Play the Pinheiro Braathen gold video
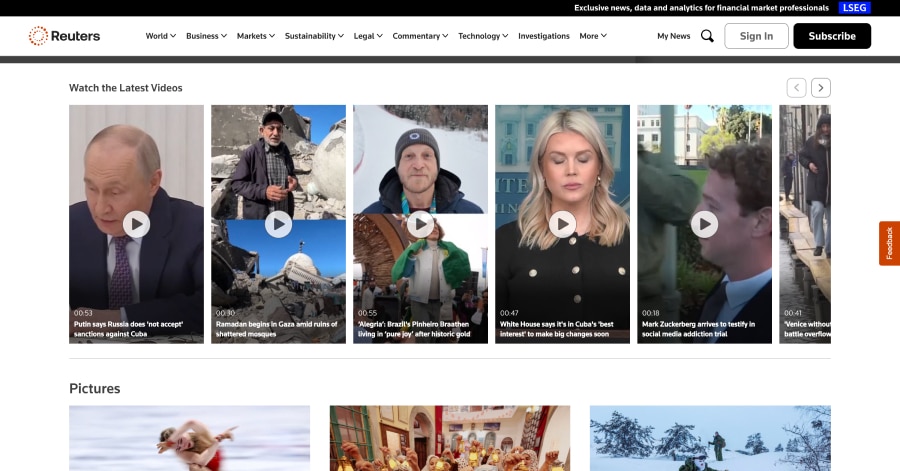The height and width of the screenshot is (471, 900). (x=420, y=224)
